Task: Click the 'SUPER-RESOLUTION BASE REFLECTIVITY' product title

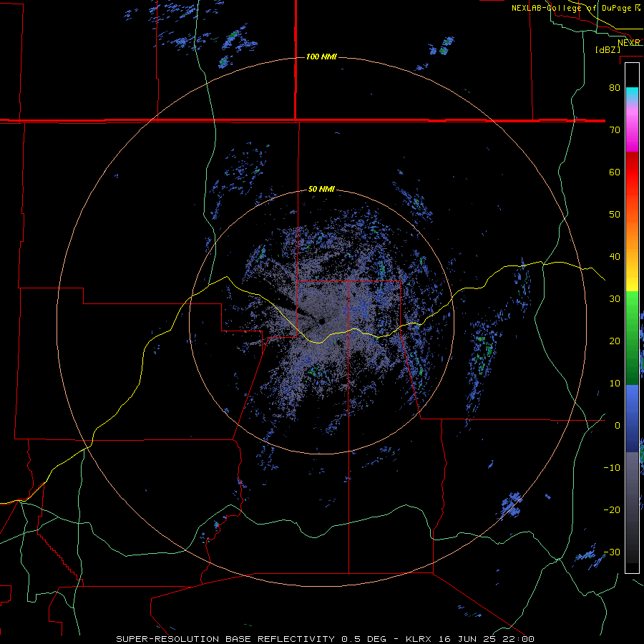Action: tap(225, 639)
